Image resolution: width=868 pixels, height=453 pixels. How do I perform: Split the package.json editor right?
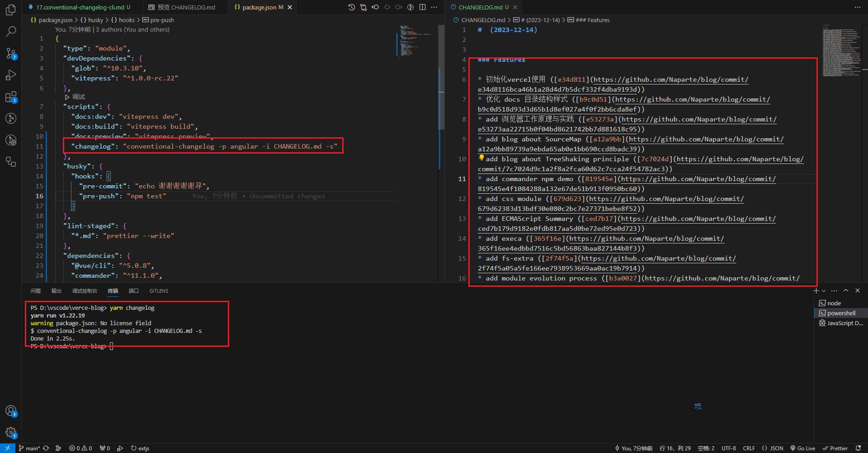[422, 7]
